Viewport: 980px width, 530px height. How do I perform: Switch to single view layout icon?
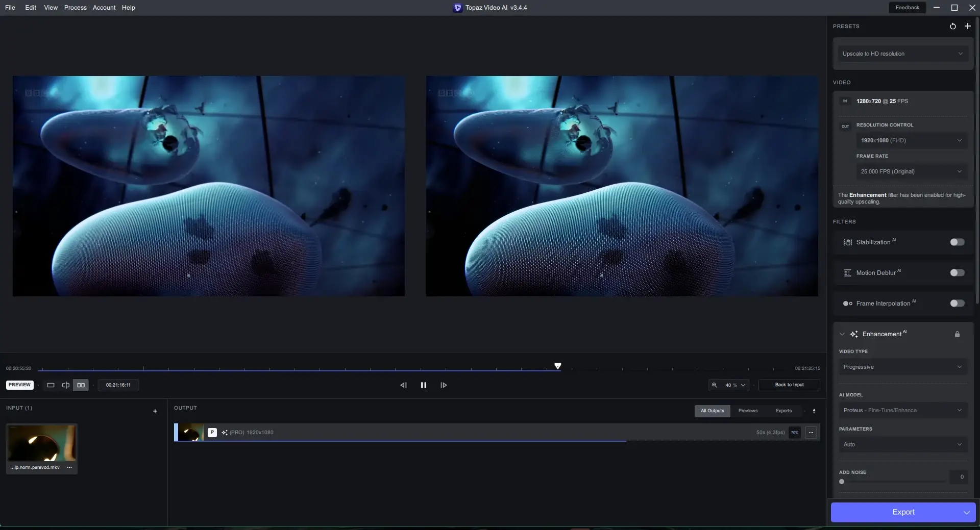click(x=51, y=385)
